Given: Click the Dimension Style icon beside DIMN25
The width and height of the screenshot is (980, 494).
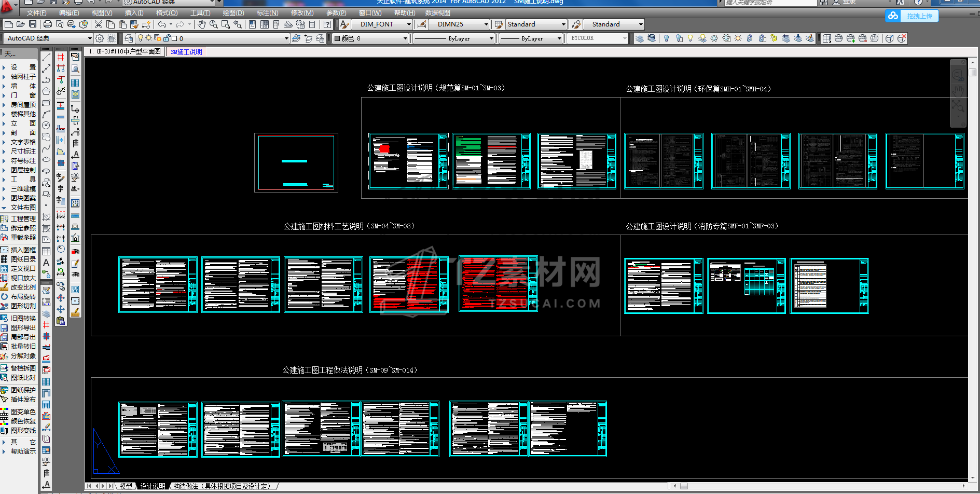Looking at the screenshot, I should click(422, 24).
